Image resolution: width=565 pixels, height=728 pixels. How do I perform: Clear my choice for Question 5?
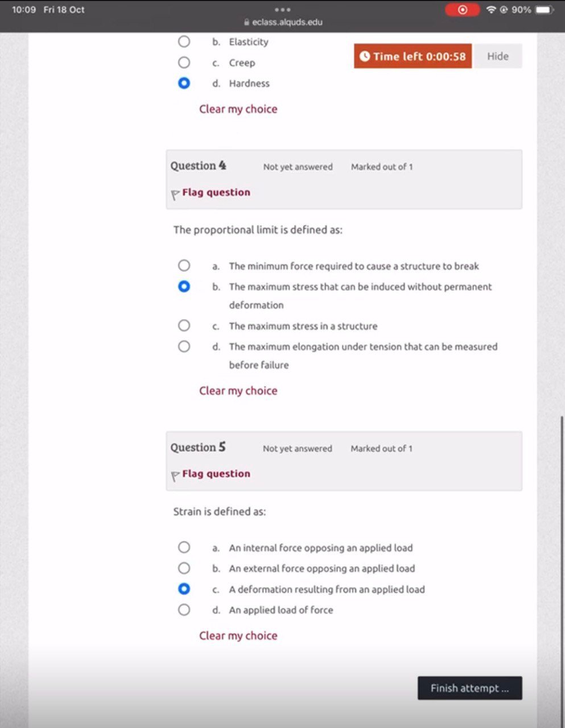[x=238, y=636]
